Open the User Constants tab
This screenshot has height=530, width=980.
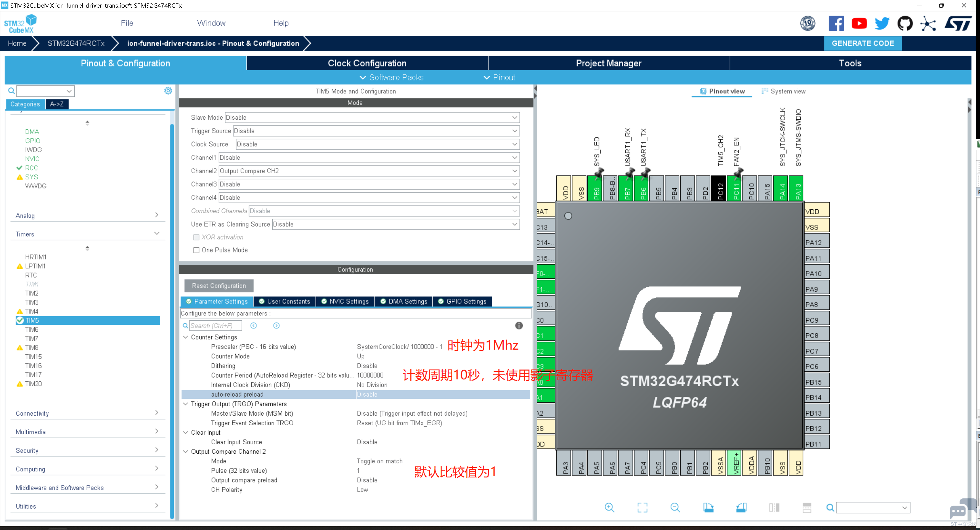pyautogui.click(x=284, y=302)
